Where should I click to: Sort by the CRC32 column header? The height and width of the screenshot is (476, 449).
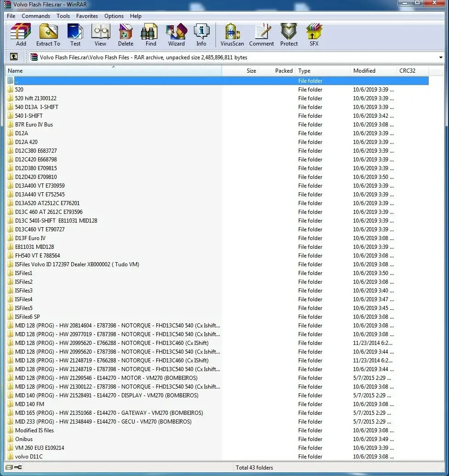412,71
